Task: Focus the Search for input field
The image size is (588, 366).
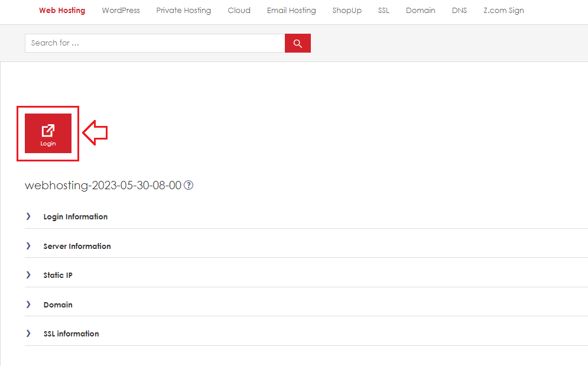Action: click(155, 43)
